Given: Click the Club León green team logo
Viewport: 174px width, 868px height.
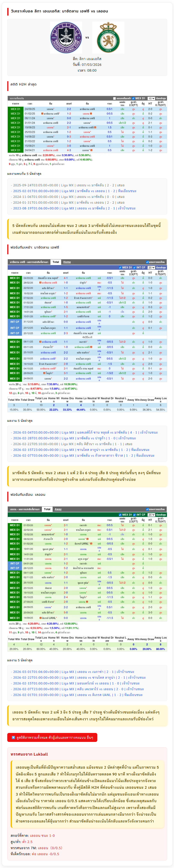Looking at the screenshot, I should click(108, 38).
